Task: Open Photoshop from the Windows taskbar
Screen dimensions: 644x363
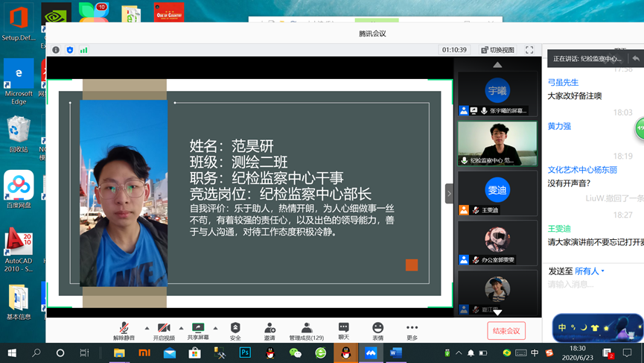Action: [245, 353]
